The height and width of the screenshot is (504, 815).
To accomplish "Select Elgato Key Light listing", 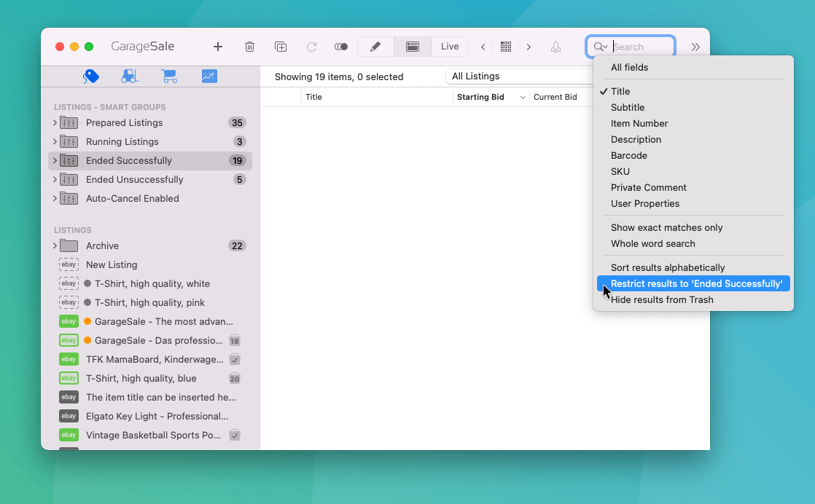I will (x=150, y=417).
